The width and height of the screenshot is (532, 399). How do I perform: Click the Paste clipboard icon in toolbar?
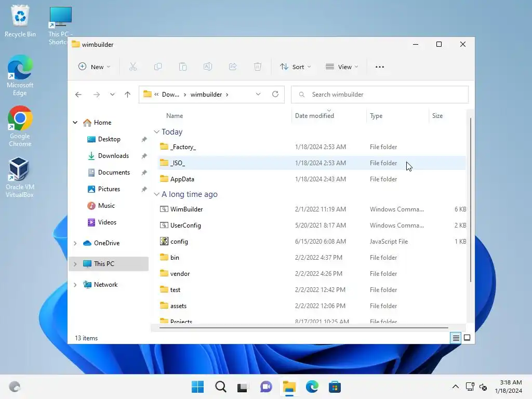click(x=183, y=67)
